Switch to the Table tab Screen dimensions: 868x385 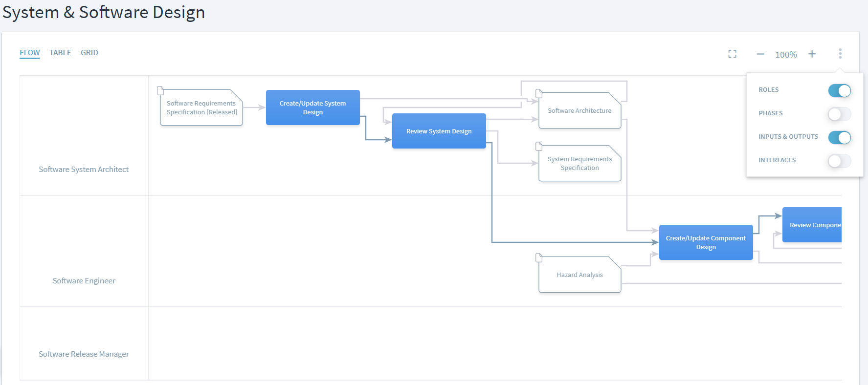click(x=60, y=53)
